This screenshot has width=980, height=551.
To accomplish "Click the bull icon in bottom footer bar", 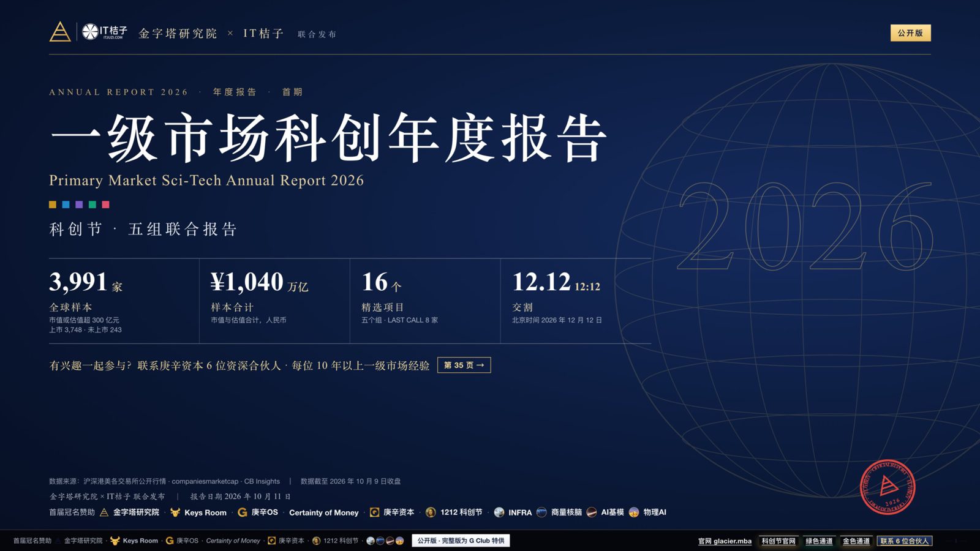I will (x=115, y=541).
